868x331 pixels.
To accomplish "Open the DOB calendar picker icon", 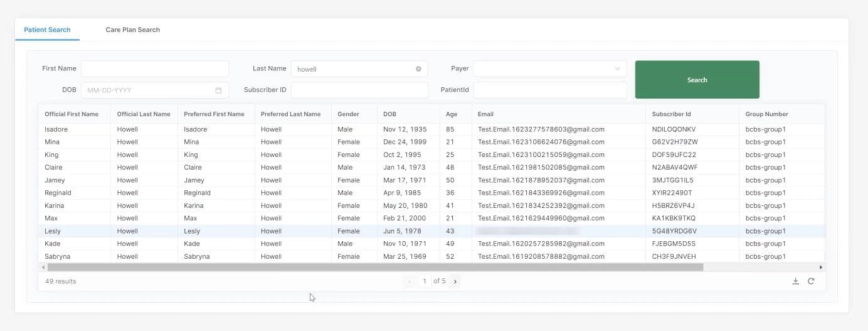I will (218, 90).
